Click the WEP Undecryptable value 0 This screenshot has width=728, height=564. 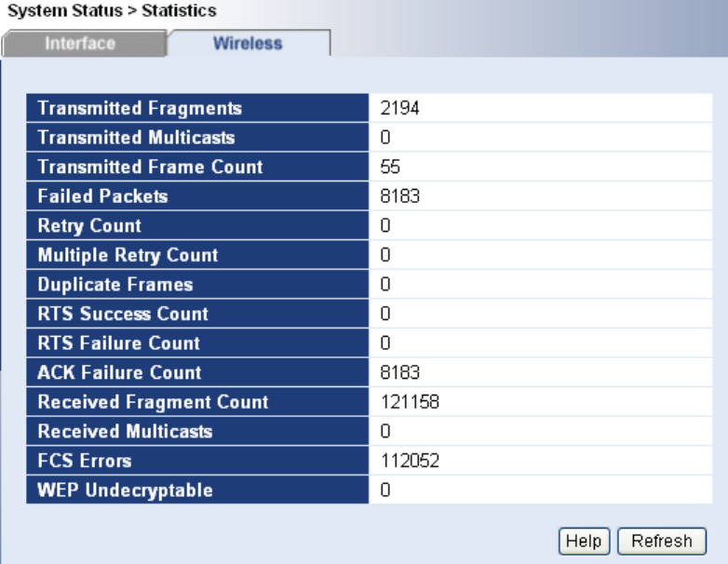(x=385, y=490)
